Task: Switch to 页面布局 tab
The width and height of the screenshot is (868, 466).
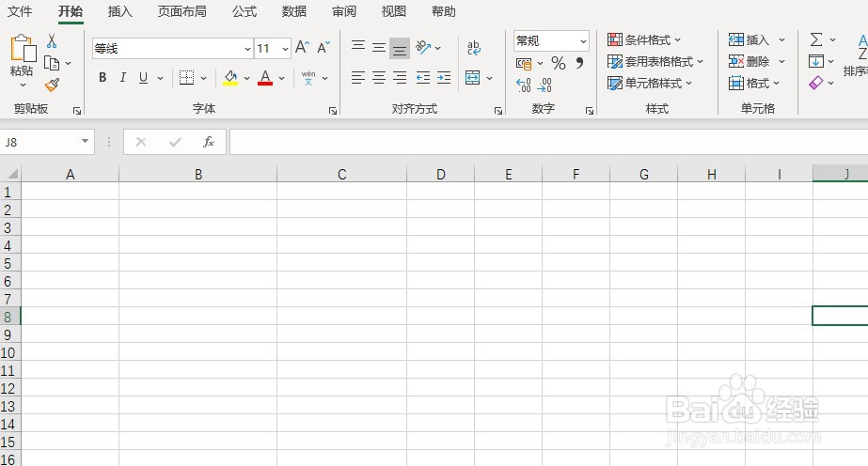Action: pyautogui.click(x=182, y=11)
